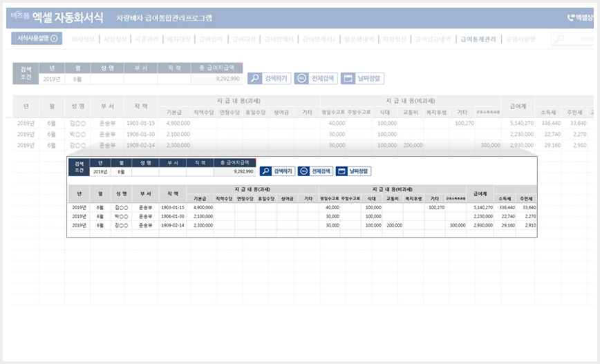600x364 pixels.
Task: Click the 2019년 year field in the inset search conditions
Action: [x=100, y=172]
